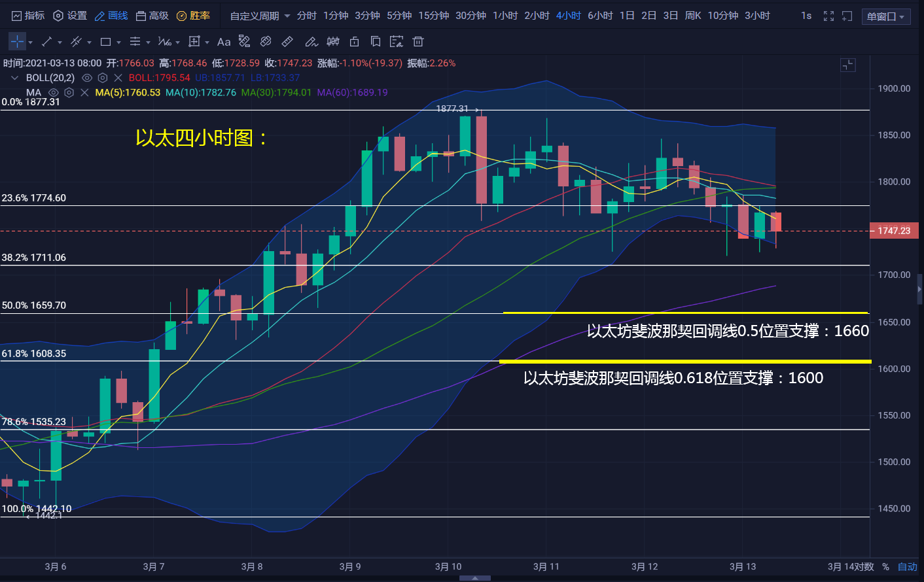Open the 自定义周期 custom period dropdown
The height and width of the screenshot is (582, 924).
coord(260,16)
